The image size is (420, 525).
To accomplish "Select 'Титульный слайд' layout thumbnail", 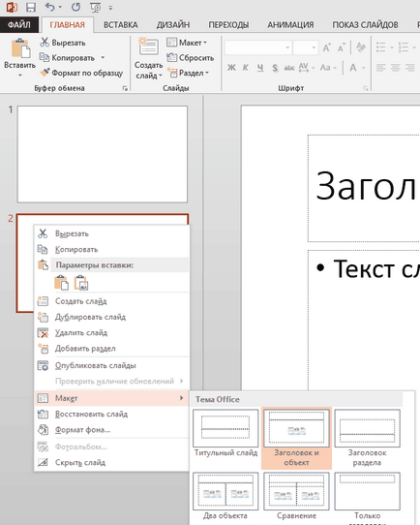I will tap(225, 433).
